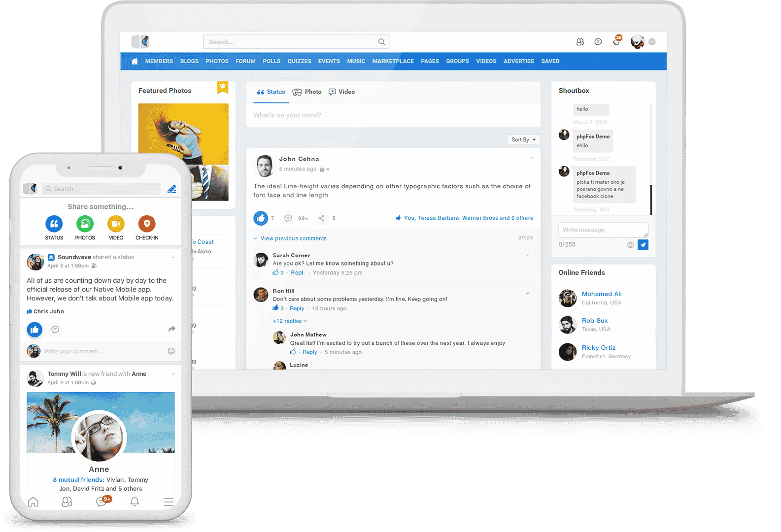
Task: Tap the Check-In icon on mobile
Action: (x=147, y=224)
